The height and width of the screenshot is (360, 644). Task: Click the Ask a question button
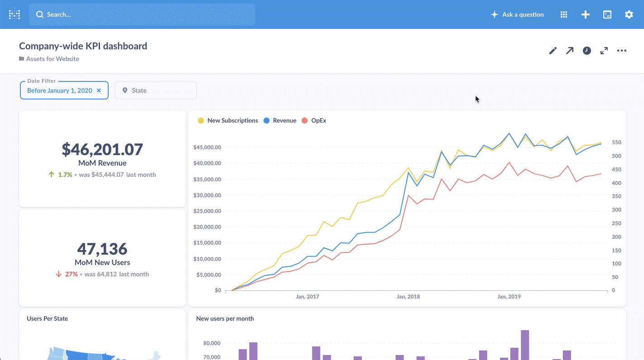(x=517, y=14)
